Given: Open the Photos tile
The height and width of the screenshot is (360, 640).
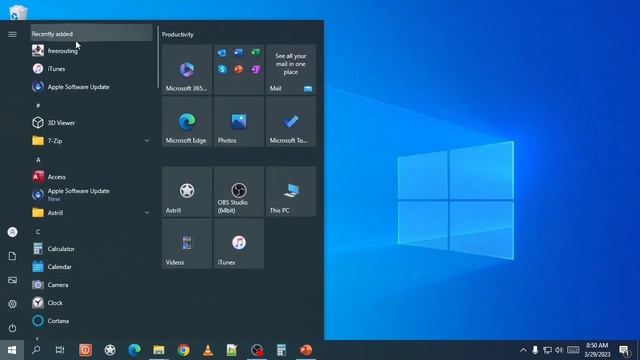Looking at the screenshot, I should point(239,122).
